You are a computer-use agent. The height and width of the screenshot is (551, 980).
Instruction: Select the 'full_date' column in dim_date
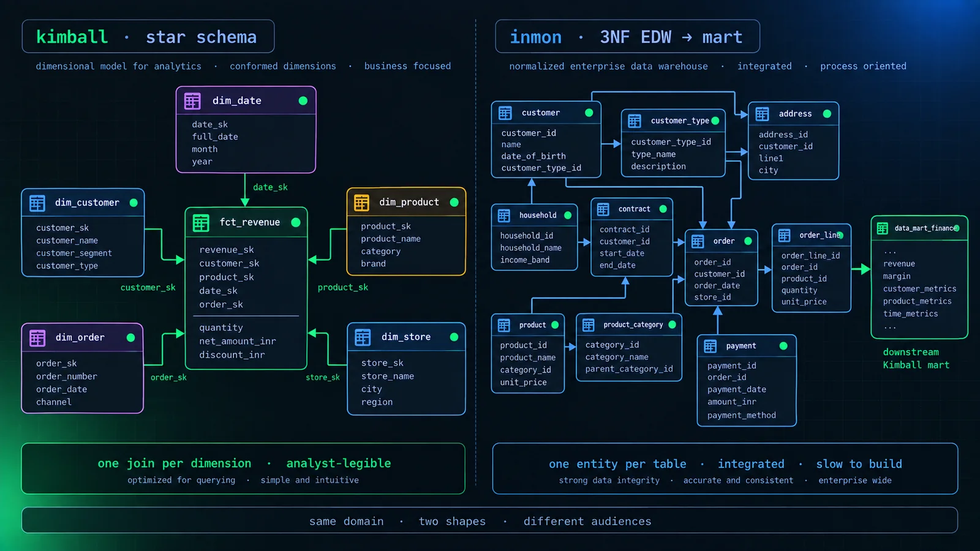point(215,137)
